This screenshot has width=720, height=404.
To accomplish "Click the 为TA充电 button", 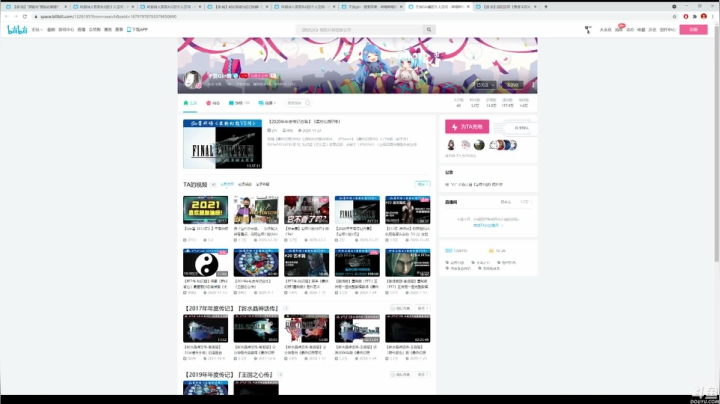I will point(467,127).
